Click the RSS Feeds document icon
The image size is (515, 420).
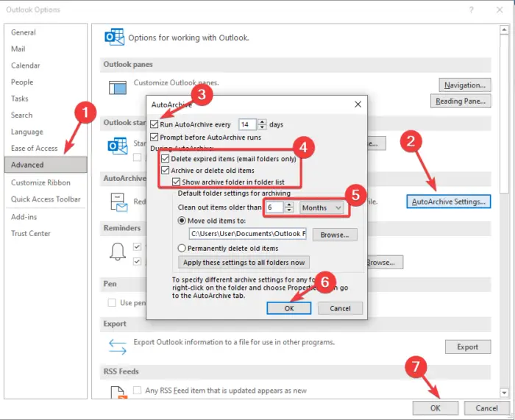coord(118,392)
